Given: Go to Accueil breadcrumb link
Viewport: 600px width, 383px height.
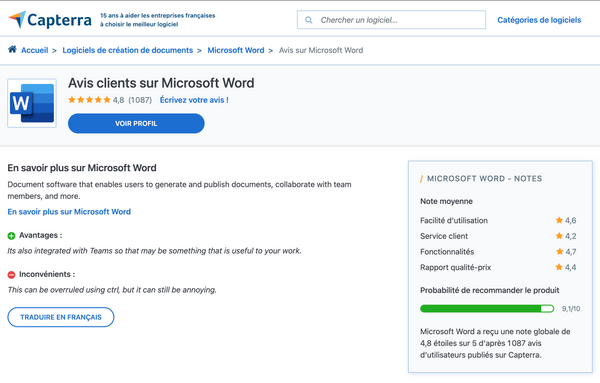Looking at the screenshot, I should tap(34, 50).
